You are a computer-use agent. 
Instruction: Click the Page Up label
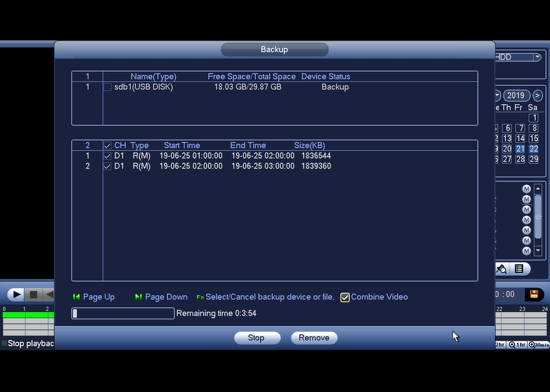pos(99,297)
